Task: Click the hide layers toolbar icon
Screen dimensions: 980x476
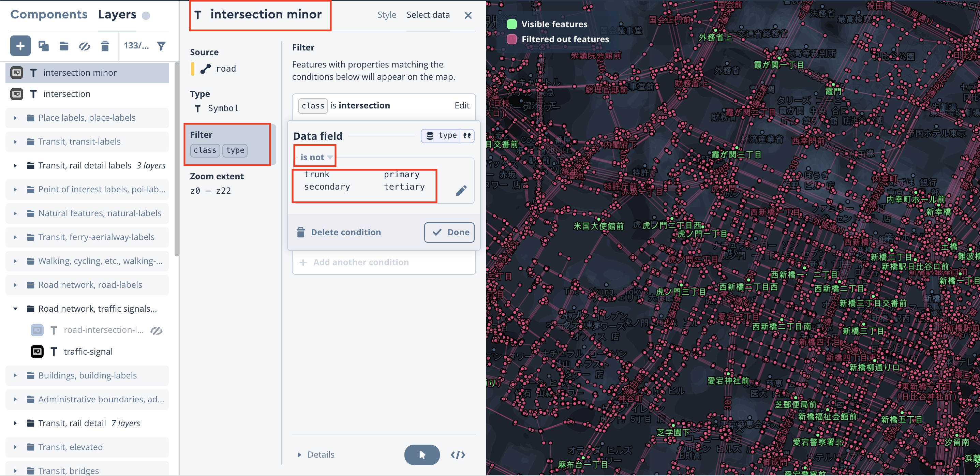Action: coord(85,46)
